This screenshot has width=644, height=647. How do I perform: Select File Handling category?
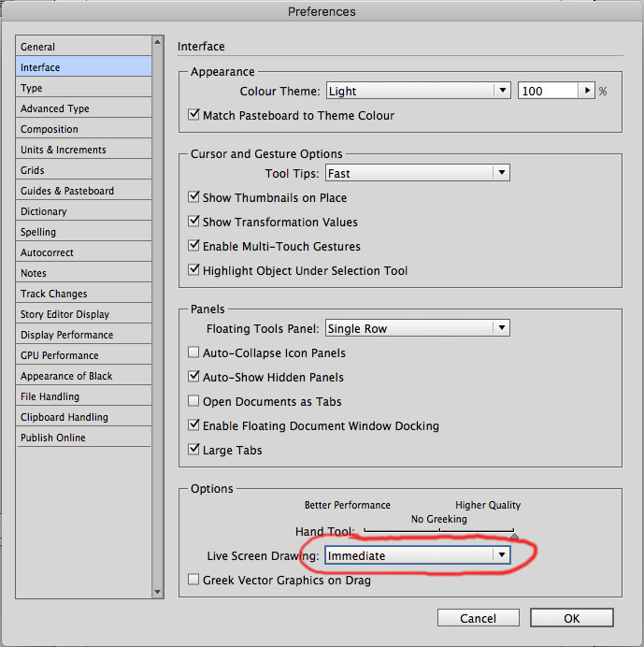(x=84, y=396)
